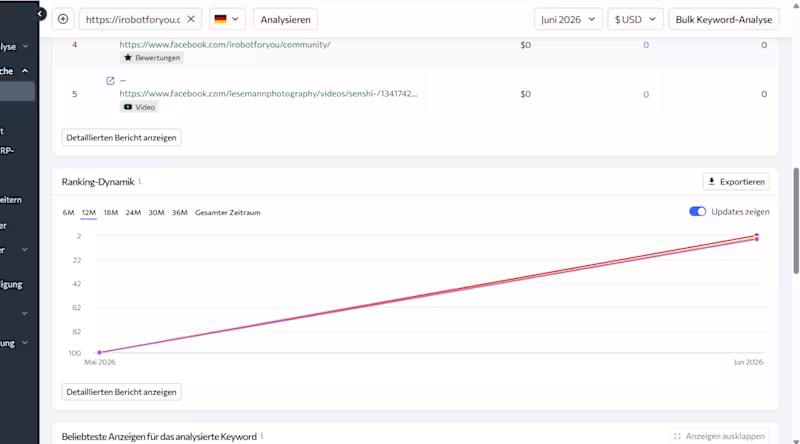Select the Gesamter Zeitraum range tab
Viewport: 800px width, 444px height.
pos(228,212)
